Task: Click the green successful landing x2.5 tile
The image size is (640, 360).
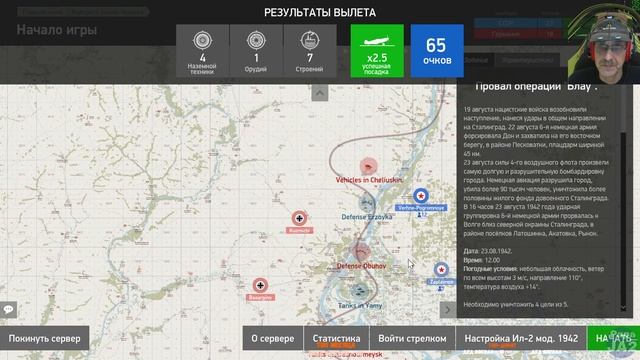Action: (x=377, y=51)
